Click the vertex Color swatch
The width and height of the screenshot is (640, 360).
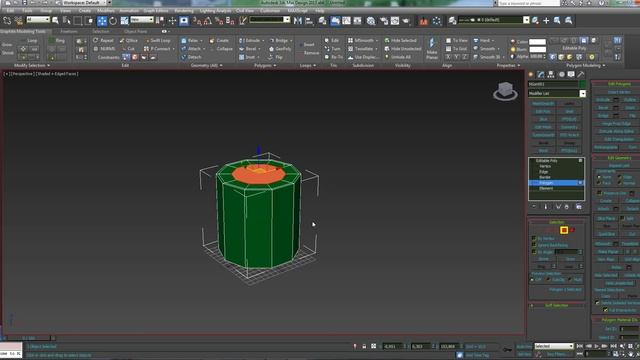(537, 42)
